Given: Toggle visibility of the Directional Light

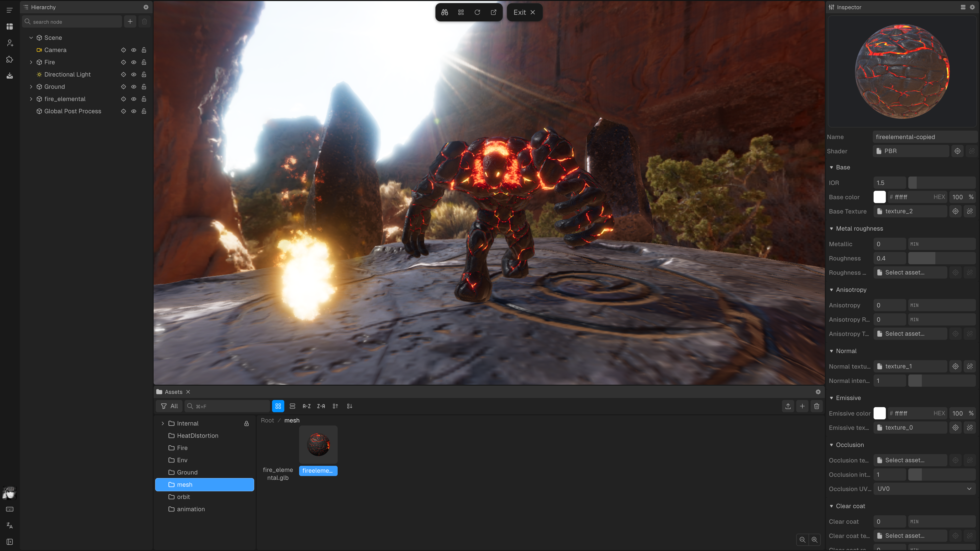Looking at the screenshot, I should point(133,74).
